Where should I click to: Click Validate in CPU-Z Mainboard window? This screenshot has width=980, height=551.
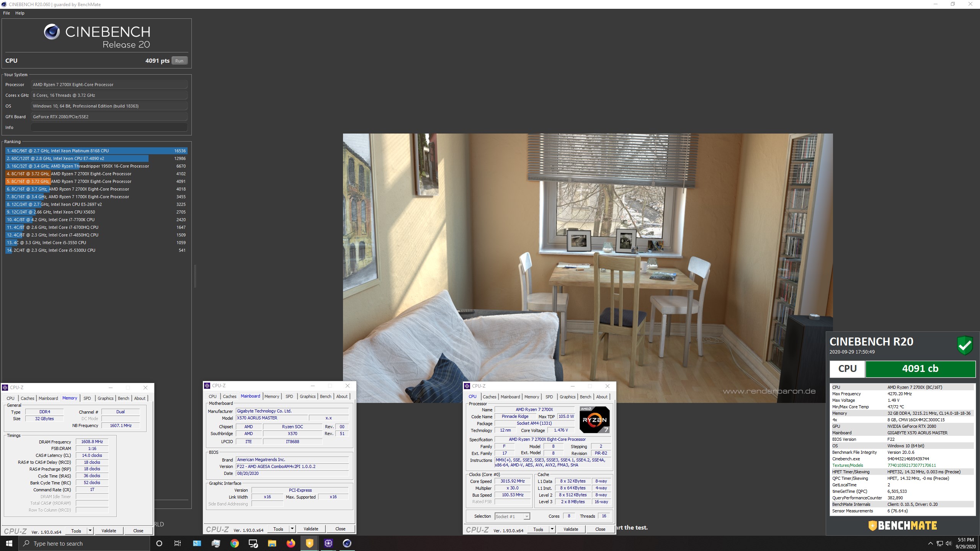(311, 529)
